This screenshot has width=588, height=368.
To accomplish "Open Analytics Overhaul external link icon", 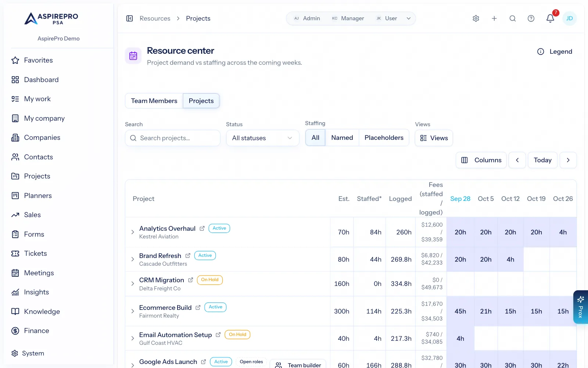I will point(202,229).
